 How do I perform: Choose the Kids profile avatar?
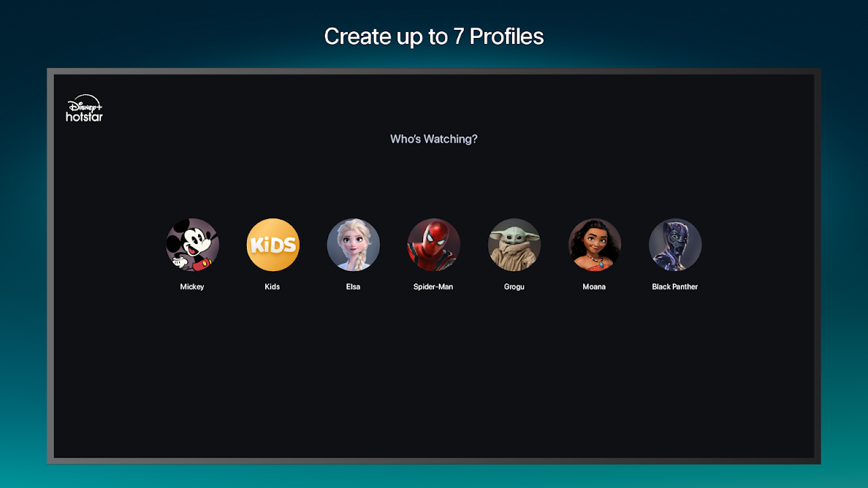pos(273,245)
